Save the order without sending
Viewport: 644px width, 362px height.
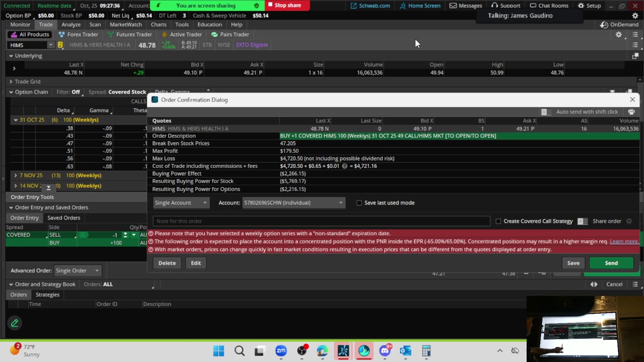(x=574, y=263)
